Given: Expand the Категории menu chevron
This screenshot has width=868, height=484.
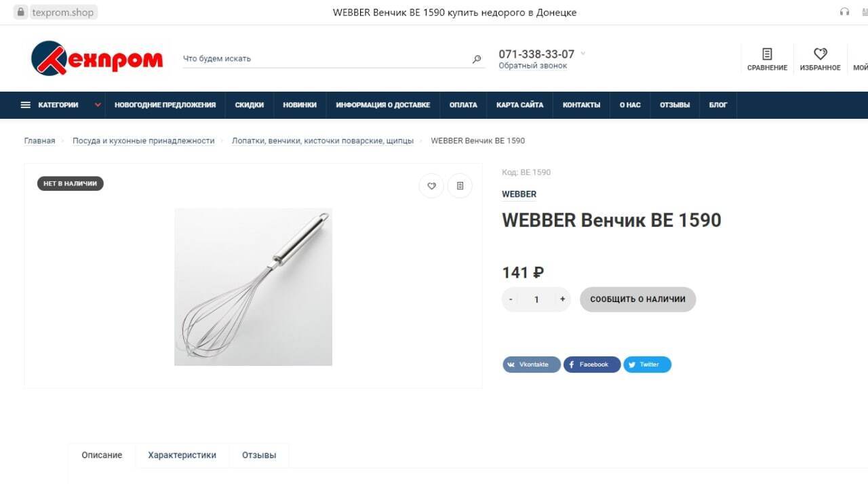Looking at the screenshot, I should [98, 105].
